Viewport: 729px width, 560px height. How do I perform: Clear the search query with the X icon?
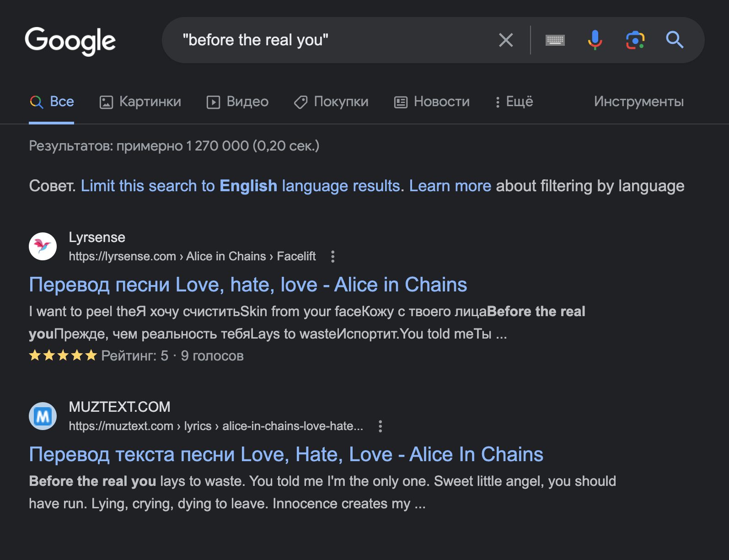[506, 40]
